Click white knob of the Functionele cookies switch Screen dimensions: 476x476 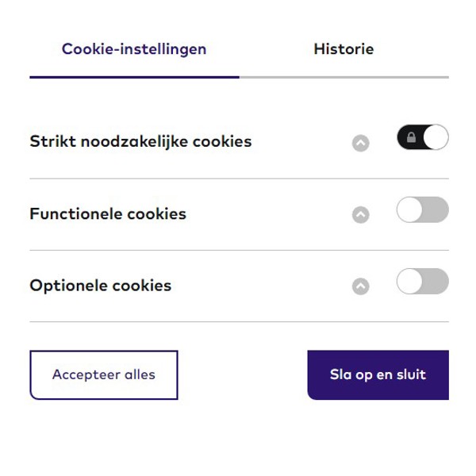coord(410,210)
